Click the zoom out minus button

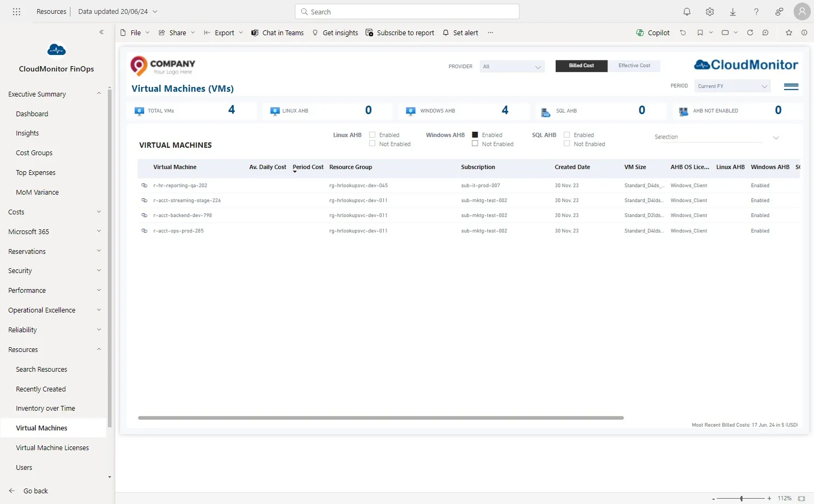click(x=714, y=498)
